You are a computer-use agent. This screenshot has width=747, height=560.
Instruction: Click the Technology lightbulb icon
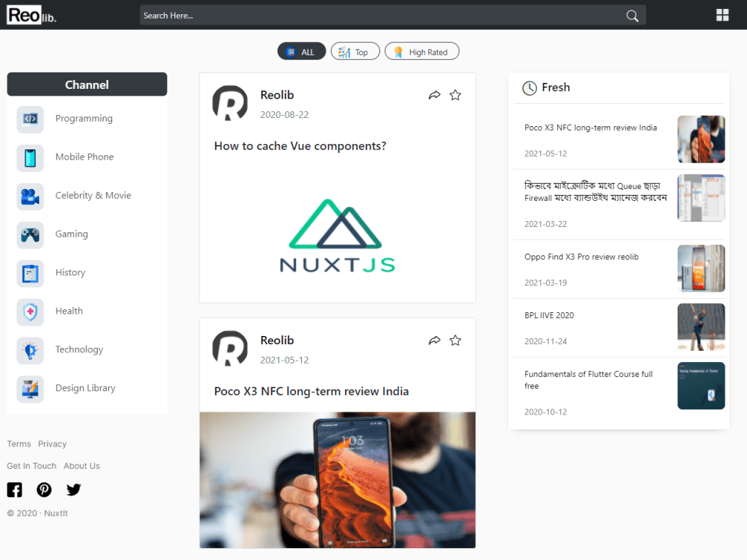(30, 350)
